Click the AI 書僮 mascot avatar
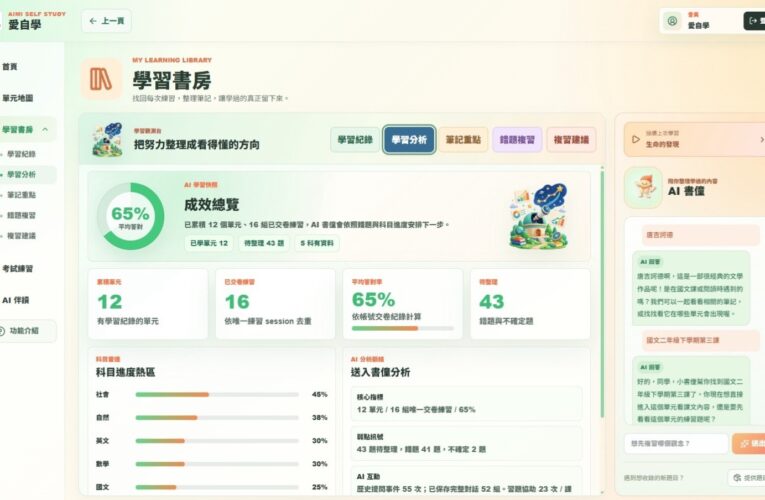The image size is (765, 500). click(x=644, y=187)
